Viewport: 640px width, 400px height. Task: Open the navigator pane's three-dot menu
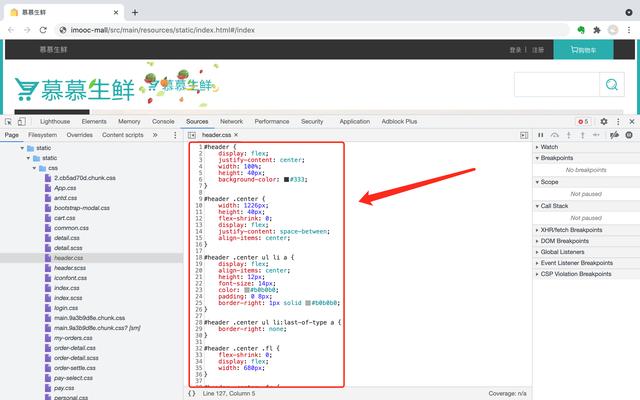tap(175, 135)
